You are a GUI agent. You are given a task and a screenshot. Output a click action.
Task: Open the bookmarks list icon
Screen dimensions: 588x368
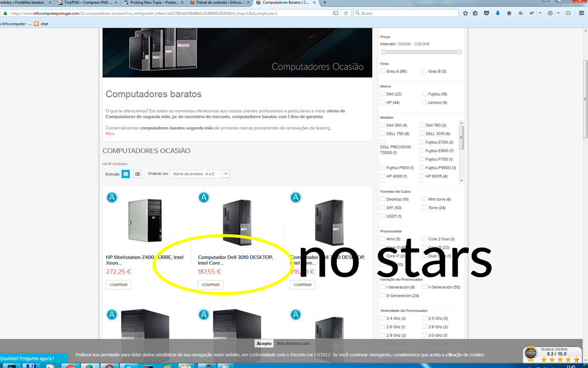pyautogui.click(x=475, y=13)
